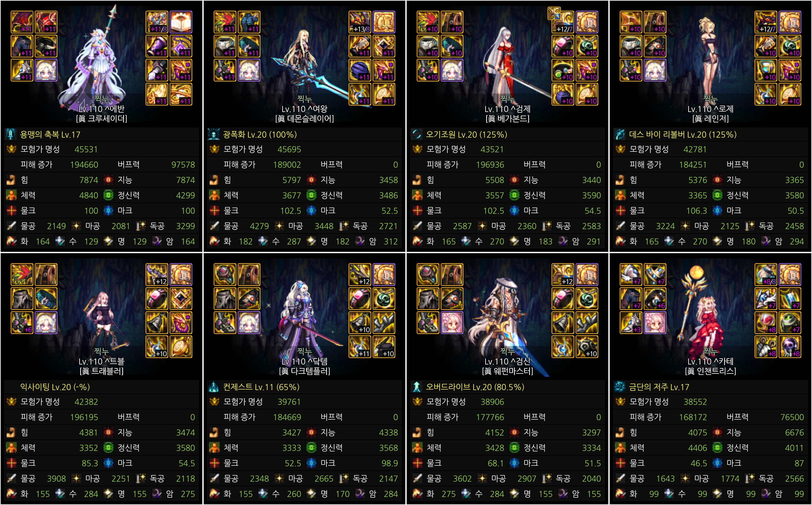Click the 데스 바이 리볼버 skill icon
This screenshot has height=505, width=812.
tap(620, 134)
